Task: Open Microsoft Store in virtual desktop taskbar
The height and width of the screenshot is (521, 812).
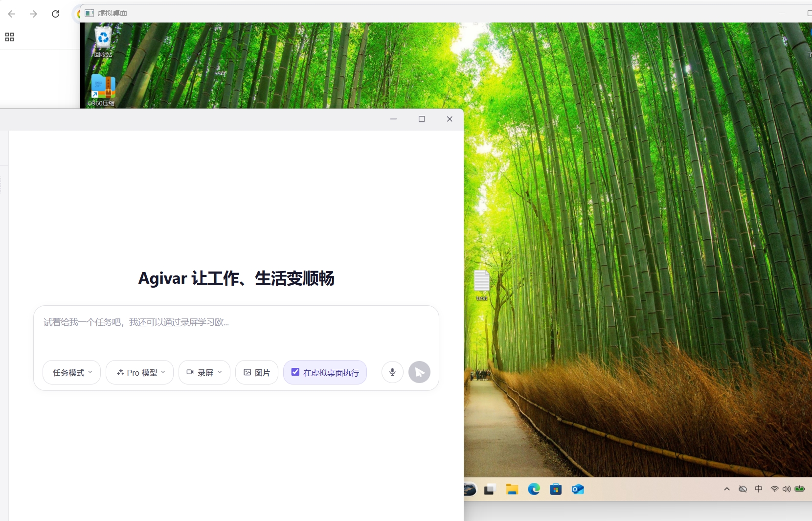Action: (x=556, y=489)
